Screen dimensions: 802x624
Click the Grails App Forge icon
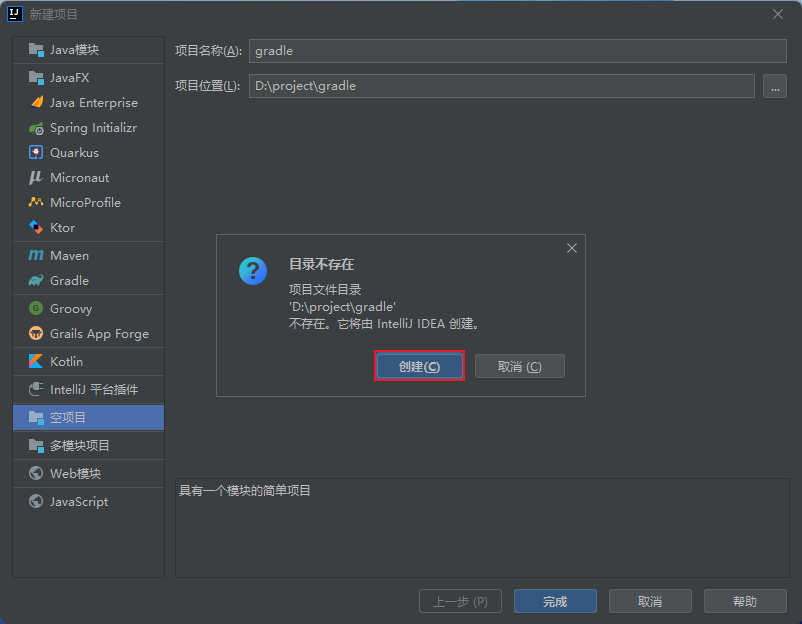click(36, 333)
